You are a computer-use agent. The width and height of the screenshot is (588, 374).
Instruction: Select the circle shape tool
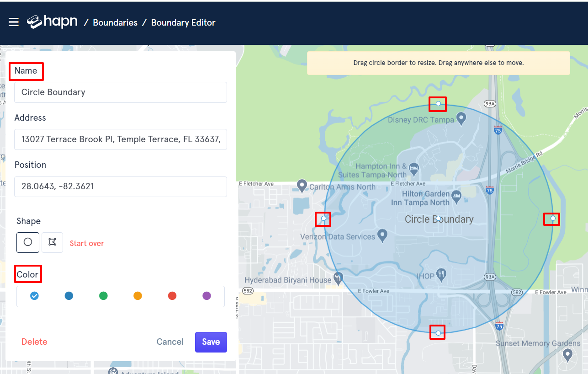coord(28,242)
